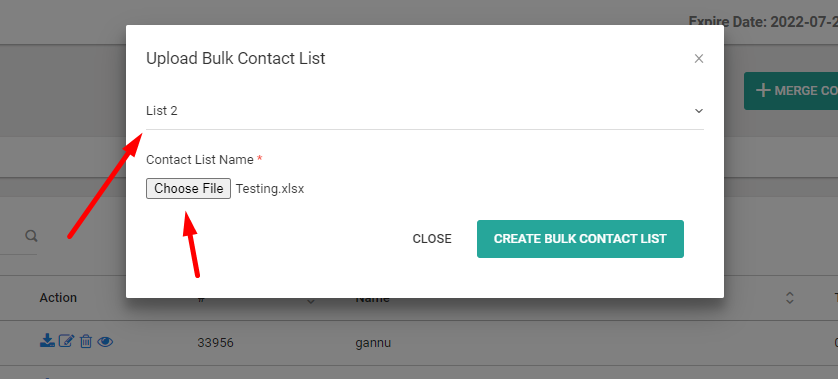Open the List 2 dropdown
This screenshot has height=379, width=838.
(x=425, y=111)
